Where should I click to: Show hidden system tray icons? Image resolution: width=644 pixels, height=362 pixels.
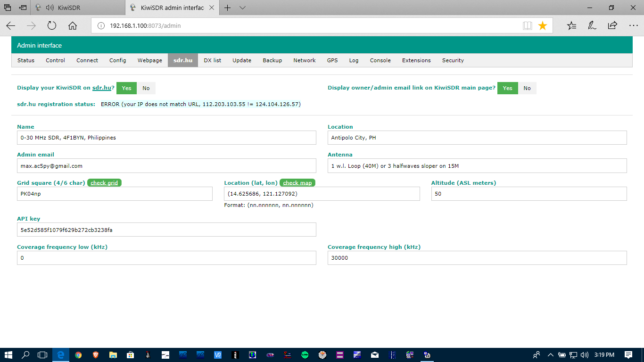point(550,355)
